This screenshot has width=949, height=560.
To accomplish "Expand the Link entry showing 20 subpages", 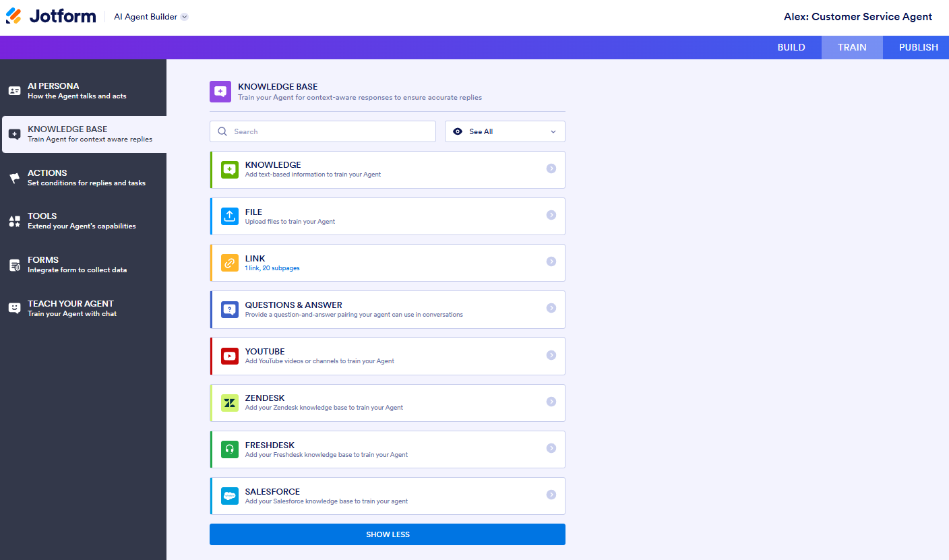I will (551, 262).
